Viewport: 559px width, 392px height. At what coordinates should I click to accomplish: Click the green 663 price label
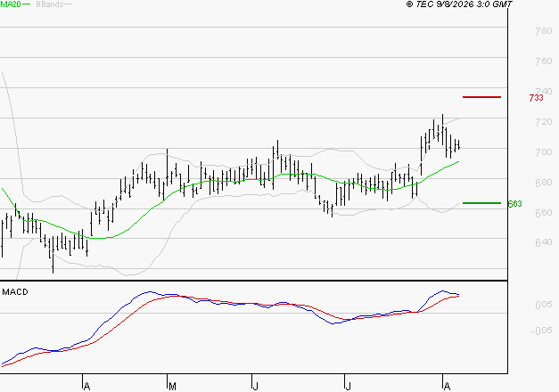pos(514,204)
